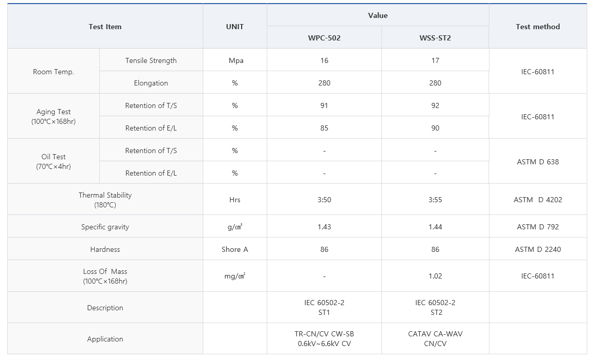597x364 pixels.
Task: Select the WSS-ST2 column header
Action: (435, 38)
